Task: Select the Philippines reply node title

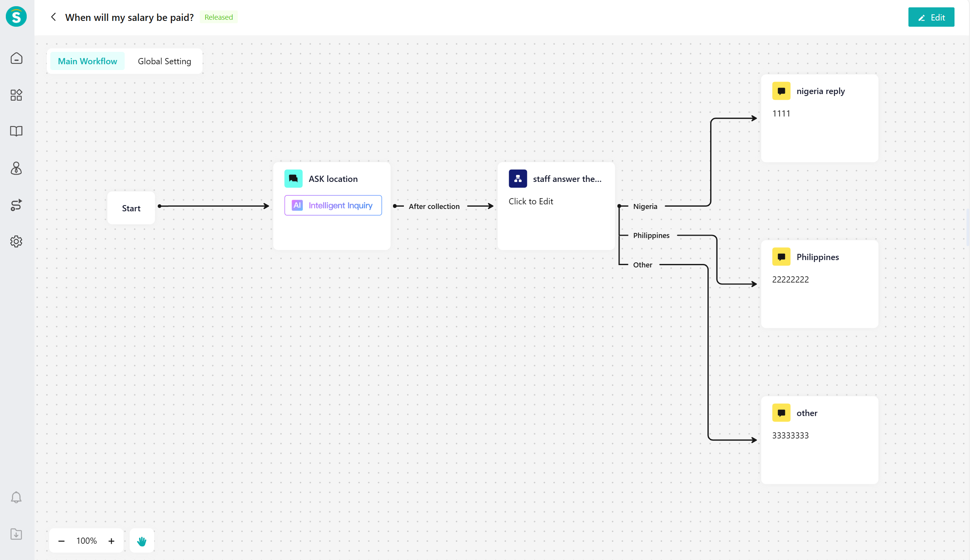Action: [x=817, y=257]
